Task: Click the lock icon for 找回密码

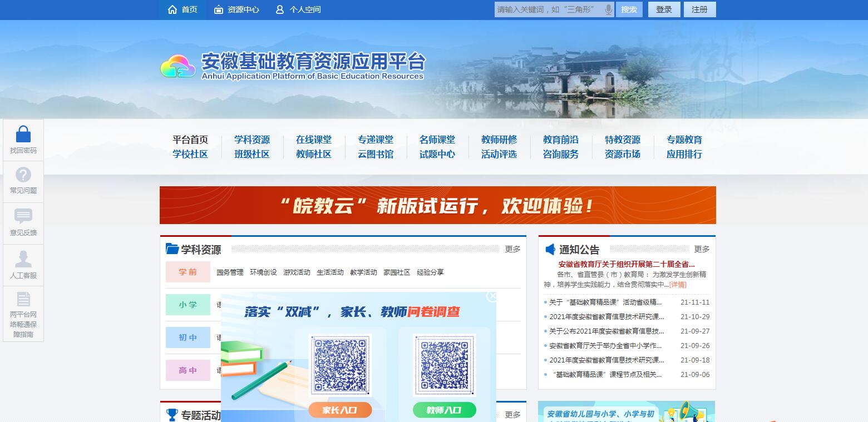Action: [23, 135]
